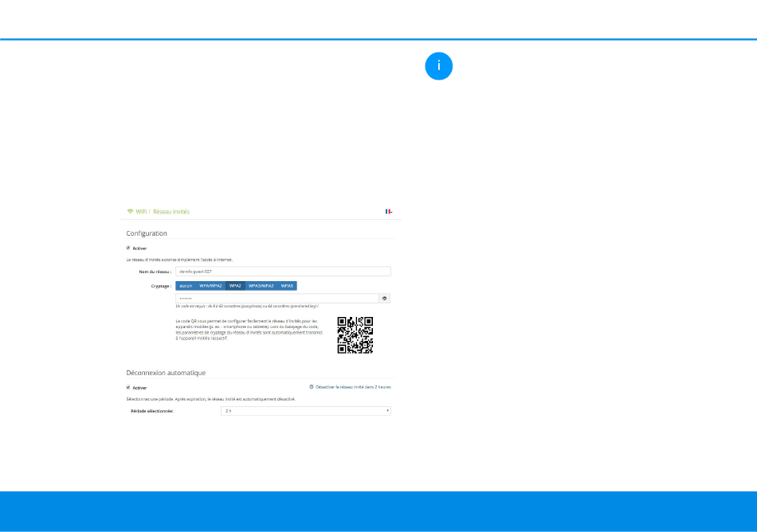Click Désactiver le réseau invité dans 2 heures

(x=354, y=386)
